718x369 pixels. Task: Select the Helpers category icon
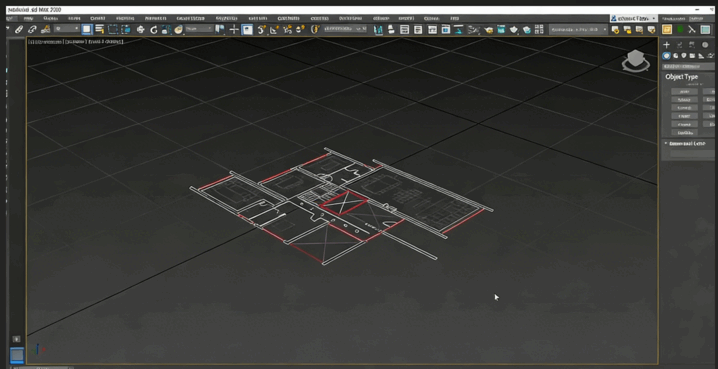coord(701,56)
